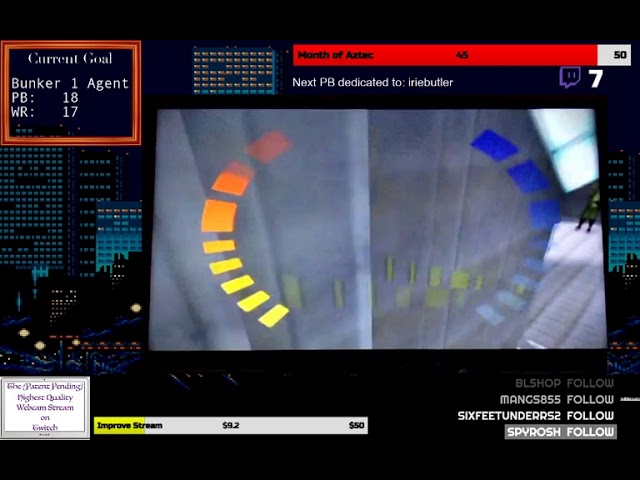
Task: Click 'Next PB dedicated to: iriebutler' text
Action: pos(373,82)
